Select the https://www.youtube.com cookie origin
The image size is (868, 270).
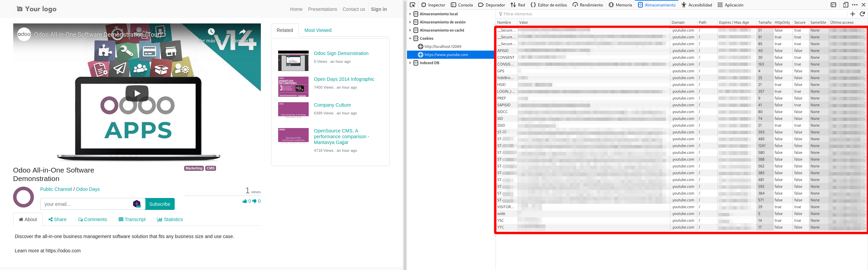coord(451,55)
